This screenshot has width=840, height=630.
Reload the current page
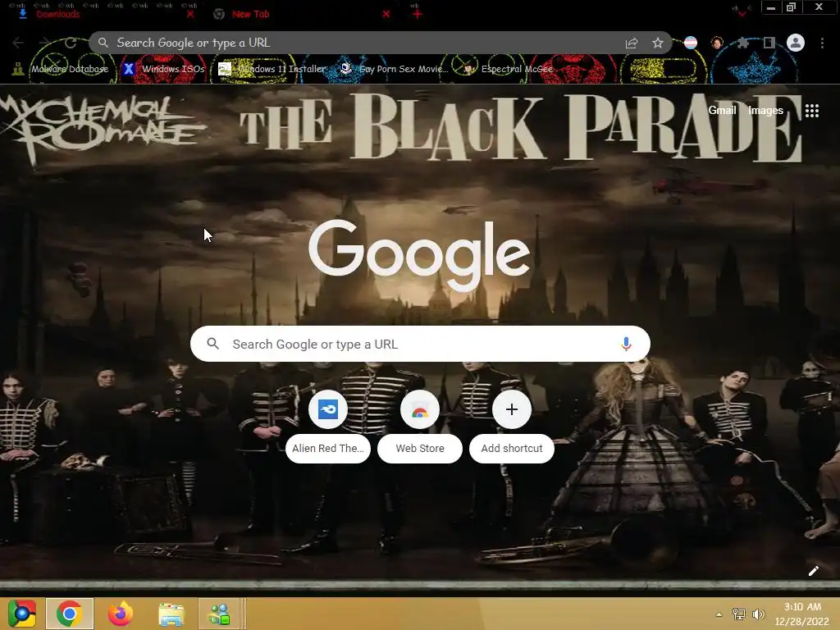click(x=71, y=43)
